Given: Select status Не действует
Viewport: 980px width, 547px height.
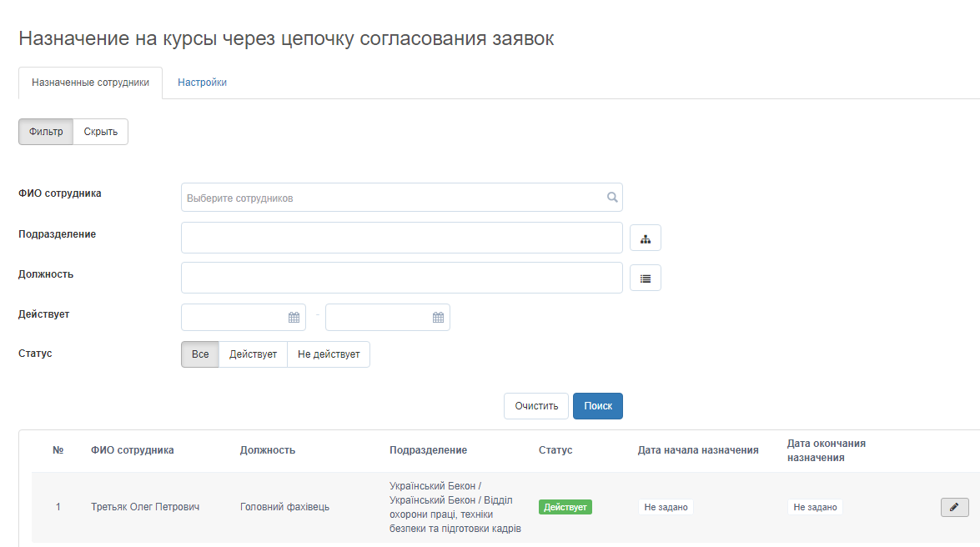Looking at the screenshot, I should 328,354.
